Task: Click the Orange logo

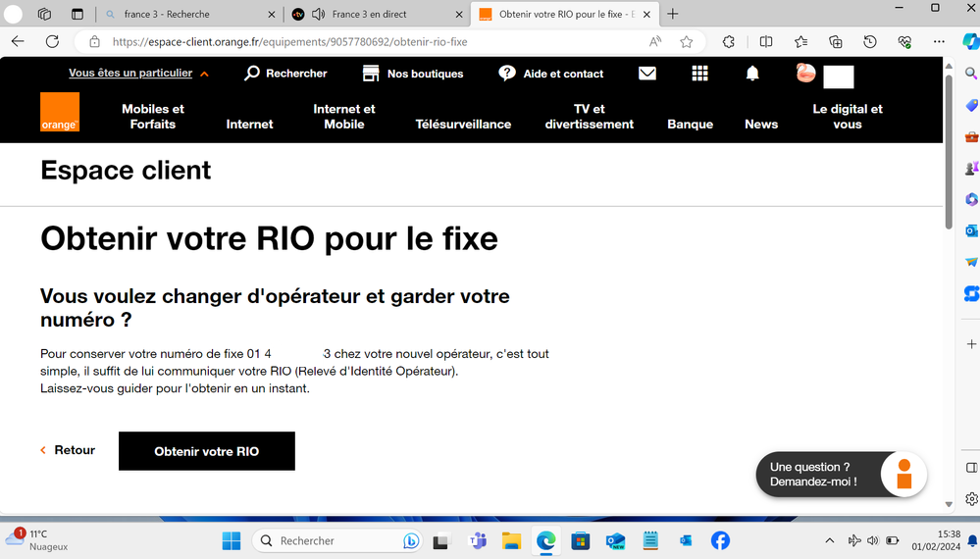Action: [60, 112]
